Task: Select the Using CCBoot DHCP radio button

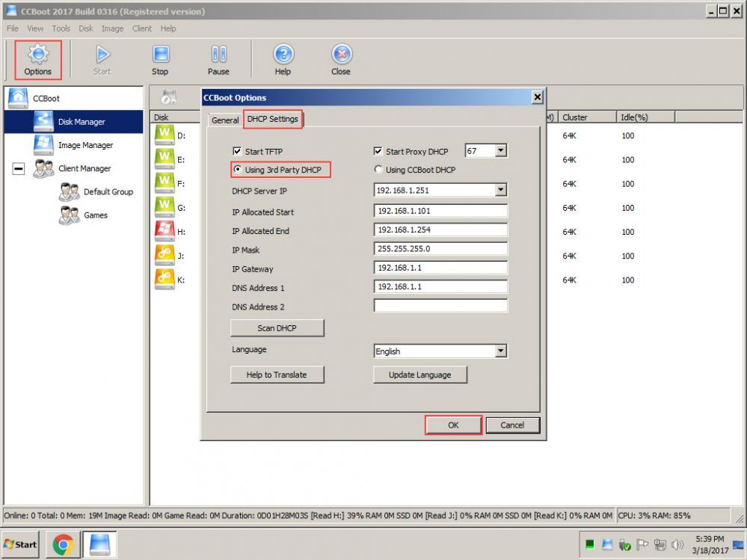Action: click(x=378, y=169)
